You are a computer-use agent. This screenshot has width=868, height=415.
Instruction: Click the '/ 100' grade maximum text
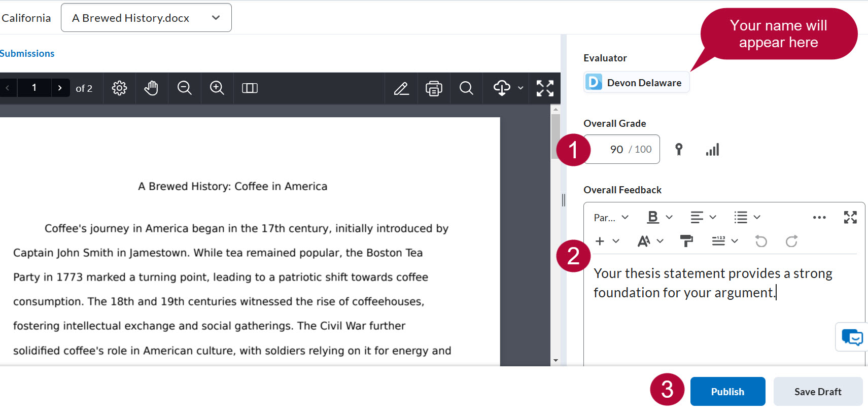(x=640, y=149)
